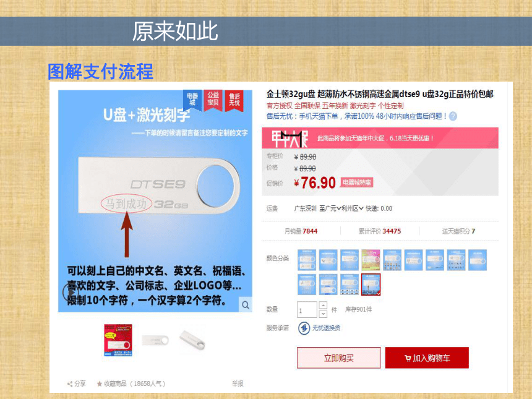The height and width of the screenshot is (399, 532).
Task: Click the magnifier zoom icon on product image
Action: click(x=246, y=305)
